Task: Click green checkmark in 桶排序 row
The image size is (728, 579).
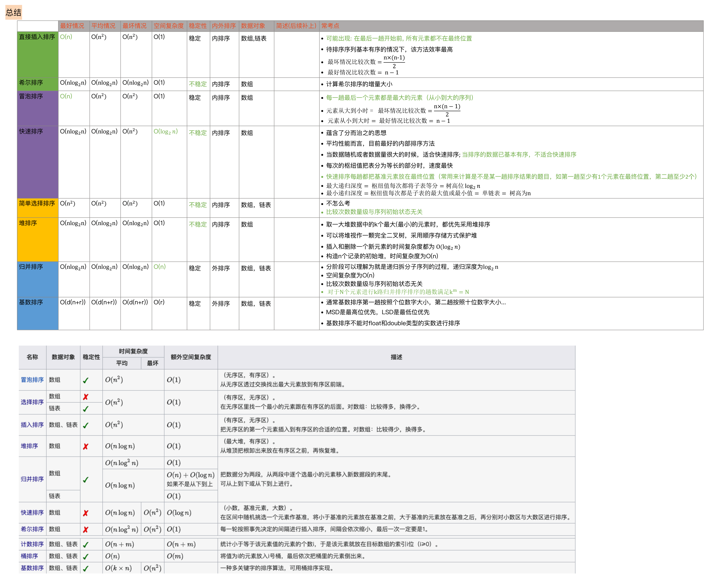Action: tap(86, 556)
